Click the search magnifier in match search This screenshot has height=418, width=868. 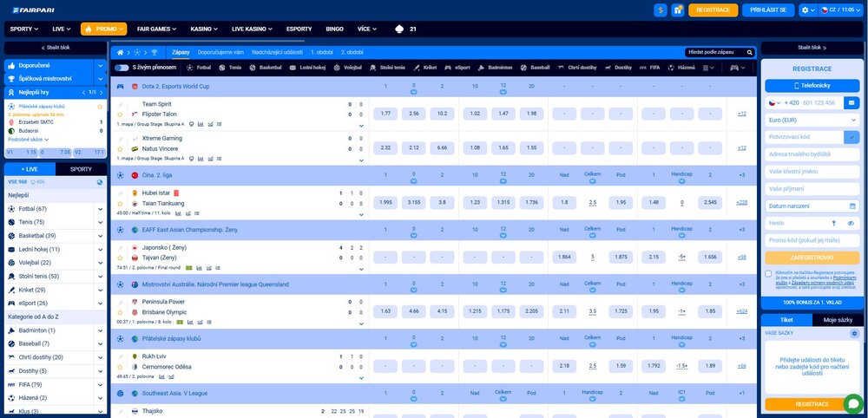(750, 52)
